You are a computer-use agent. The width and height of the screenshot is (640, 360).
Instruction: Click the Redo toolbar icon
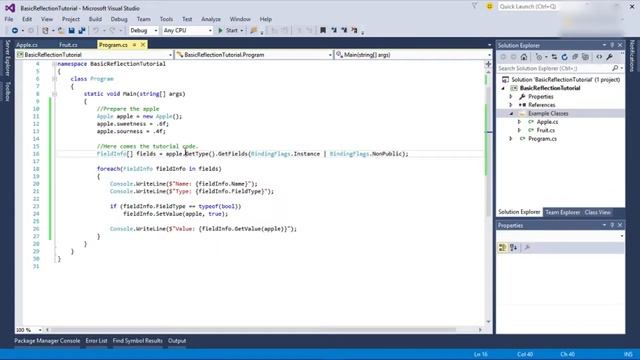tap(113, 31)
